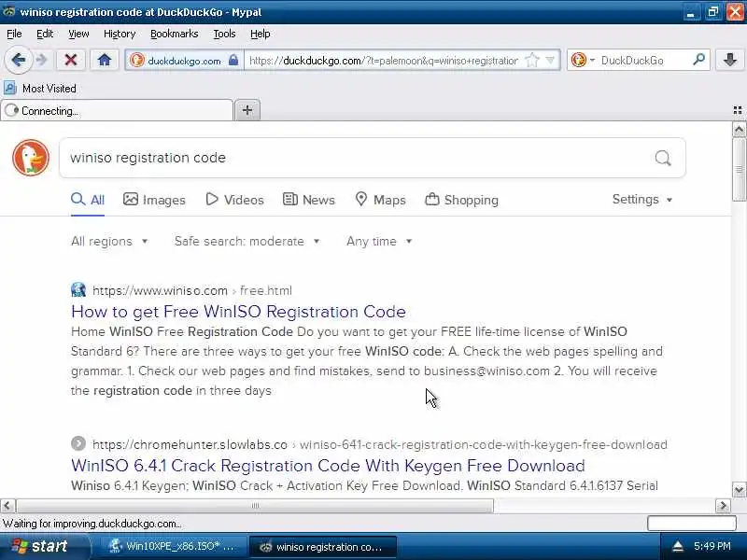Open How to get Free WinISO Registration Code

click(x=238, y=312)
